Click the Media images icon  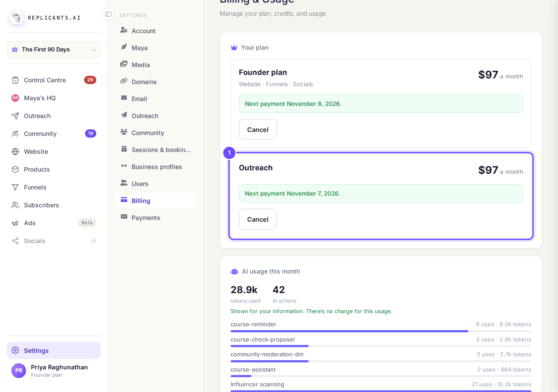[x=124, y=64]
